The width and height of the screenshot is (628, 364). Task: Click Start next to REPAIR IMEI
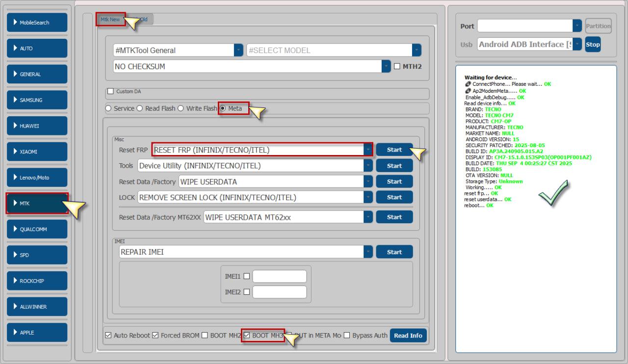click(394, 252)
